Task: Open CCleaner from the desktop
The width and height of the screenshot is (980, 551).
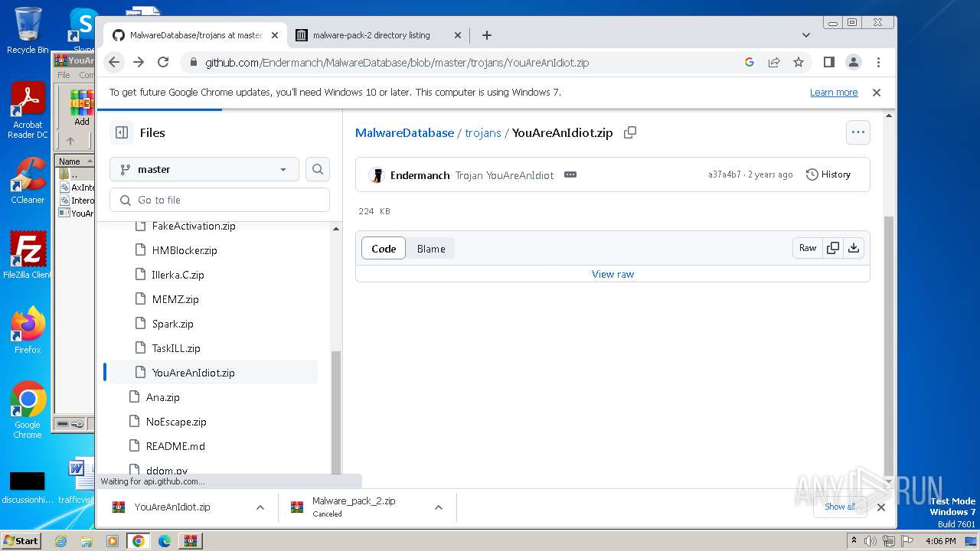Action: (x=28, y=181)
